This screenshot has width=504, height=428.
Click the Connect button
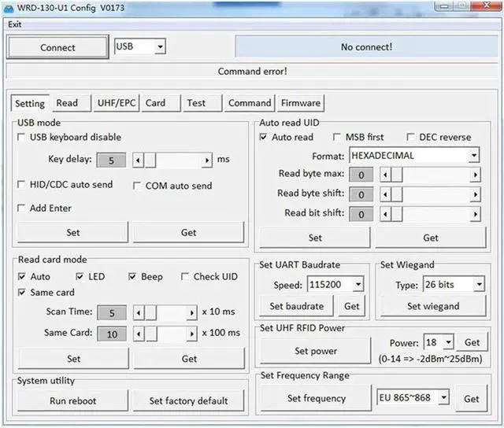(x=57, y=47)
